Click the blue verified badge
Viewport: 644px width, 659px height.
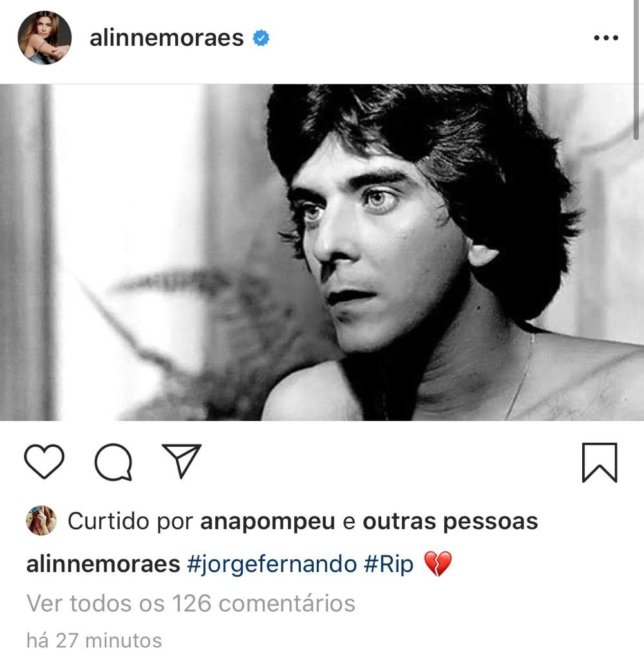tap(261, 38)
